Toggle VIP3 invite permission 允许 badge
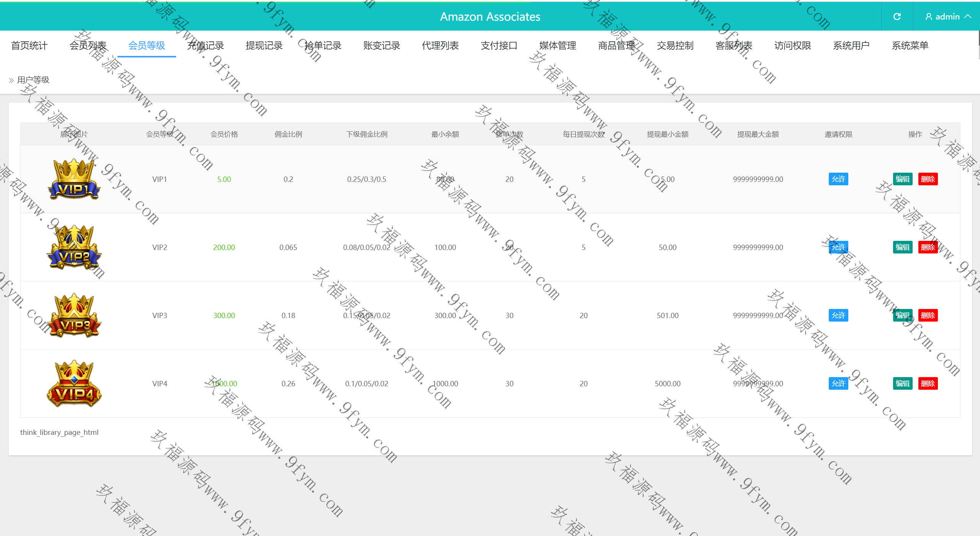The height and width of the screenshot is (536, 980). pos(838,315)
